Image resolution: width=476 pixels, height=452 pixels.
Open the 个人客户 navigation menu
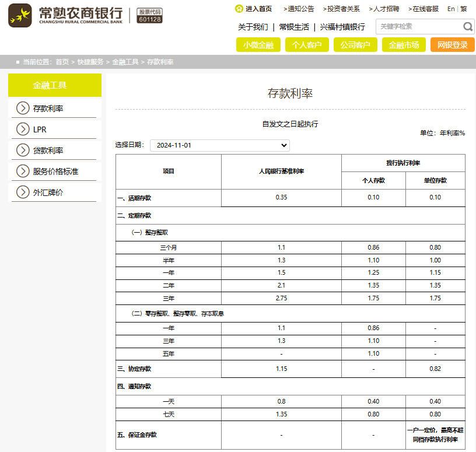coord(307,45)
